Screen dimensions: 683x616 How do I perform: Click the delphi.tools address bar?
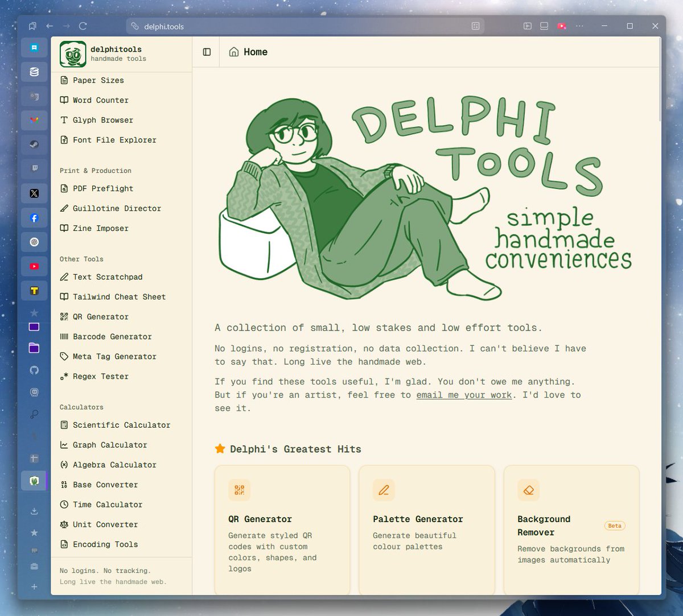tap(305, 26)
